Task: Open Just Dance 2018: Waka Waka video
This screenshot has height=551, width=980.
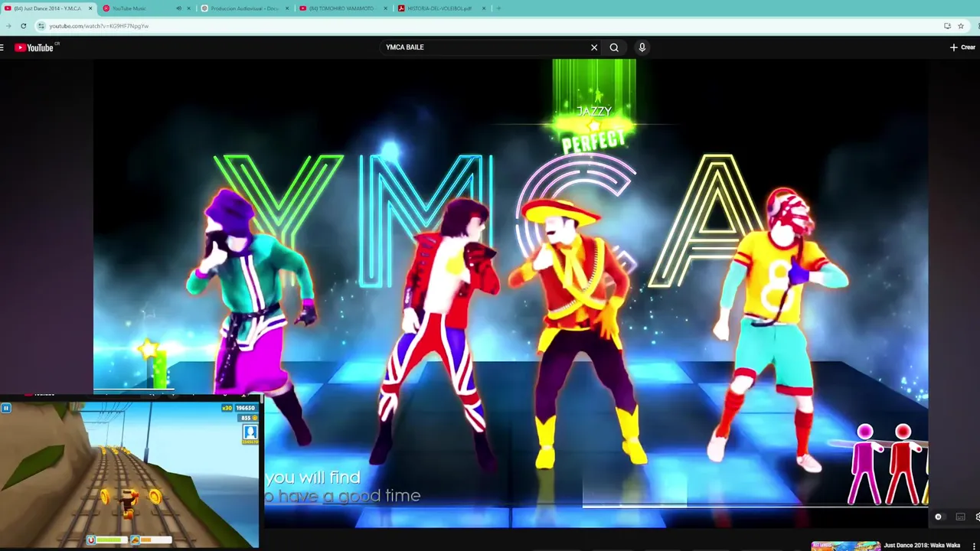Action: 922,546
